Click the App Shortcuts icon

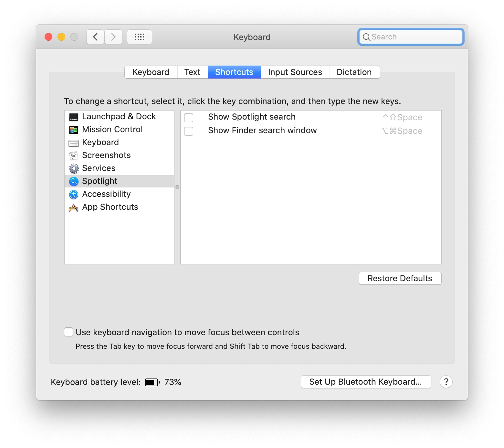(74, 208)
